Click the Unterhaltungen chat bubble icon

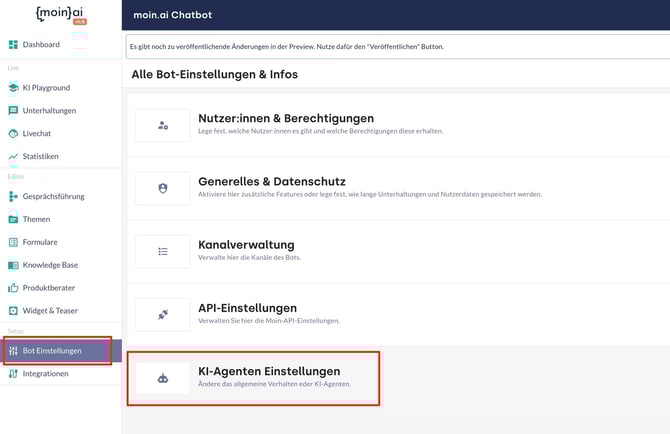(13, 111)
